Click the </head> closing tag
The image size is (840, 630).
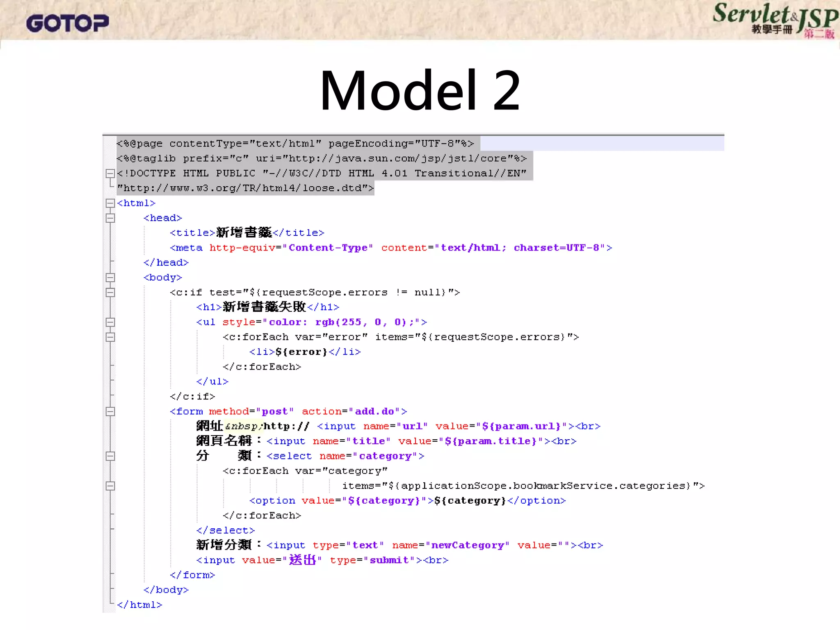pyautogui.click(x=166, y=262)
